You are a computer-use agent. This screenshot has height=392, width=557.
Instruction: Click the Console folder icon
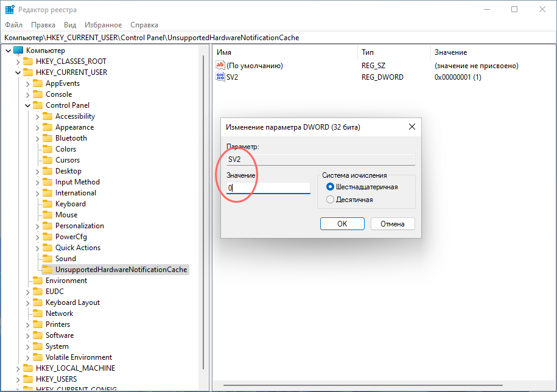point(38,94)
